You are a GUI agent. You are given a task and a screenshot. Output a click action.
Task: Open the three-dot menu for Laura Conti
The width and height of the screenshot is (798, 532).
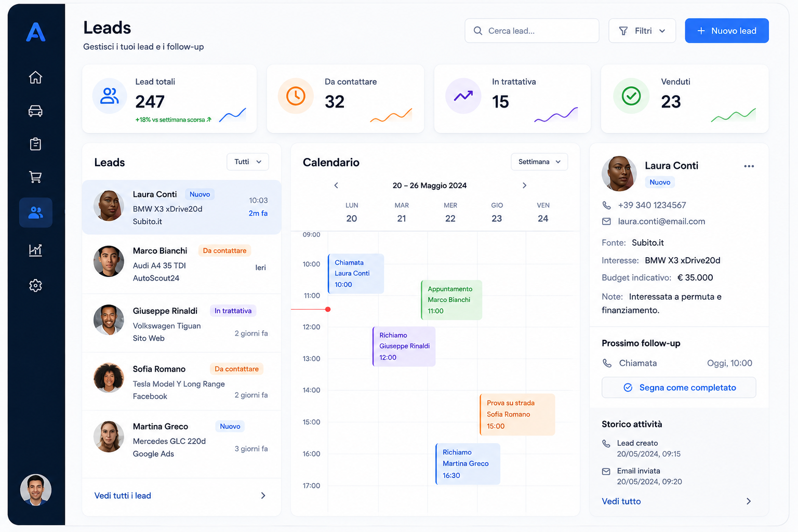coord(749,166)
